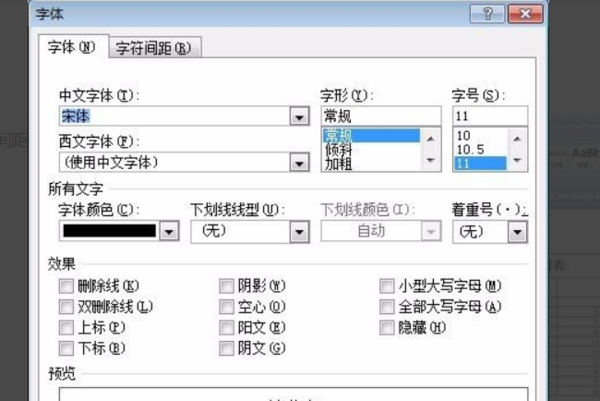Click the 西文字体 field (使用中文字体)

pyautogui.click(x=175, y=163)
